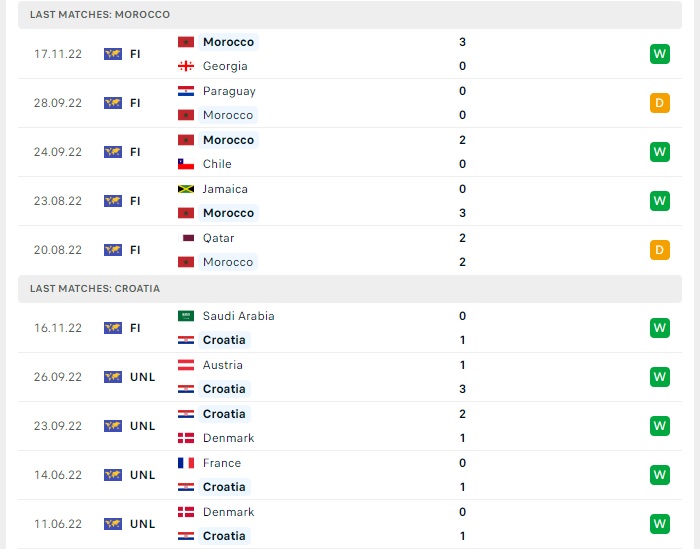This screenshot has width=700, height=549.
Task: Click the France flag icon
Action: [x=186, y=463]
